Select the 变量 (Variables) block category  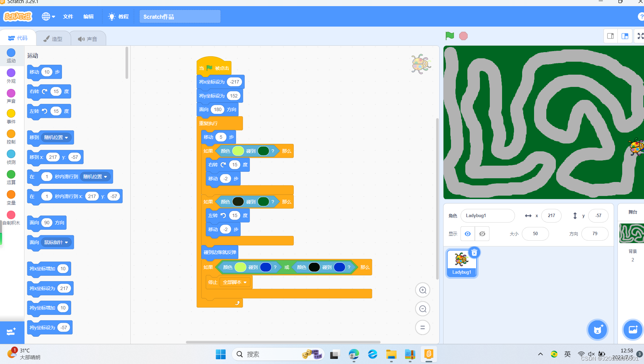pos(11,197)
